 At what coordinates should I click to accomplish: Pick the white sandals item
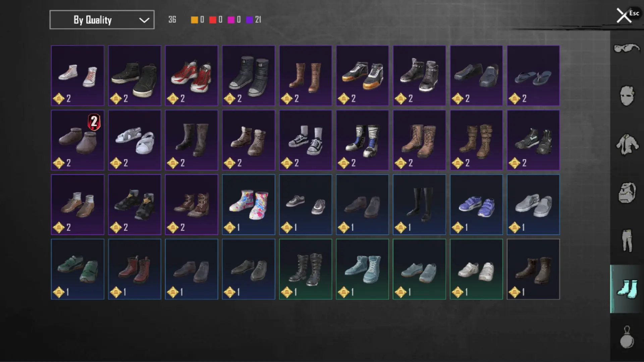click(135, 140)
